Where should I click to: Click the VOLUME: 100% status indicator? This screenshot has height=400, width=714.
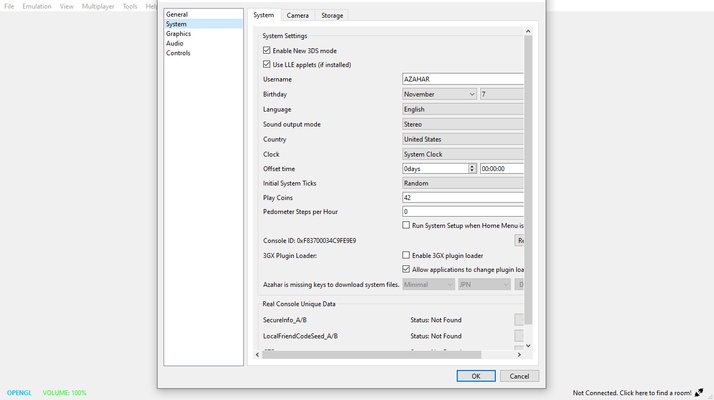pyautogui.click(x=64, y=392)
